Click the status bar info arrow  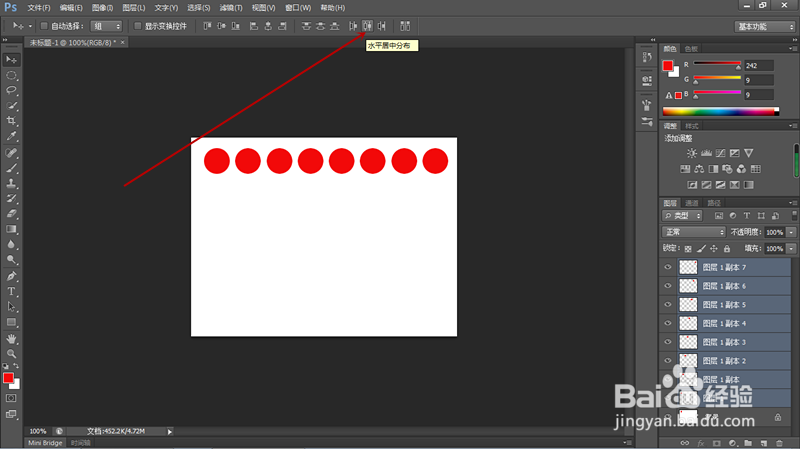(170, 432)
